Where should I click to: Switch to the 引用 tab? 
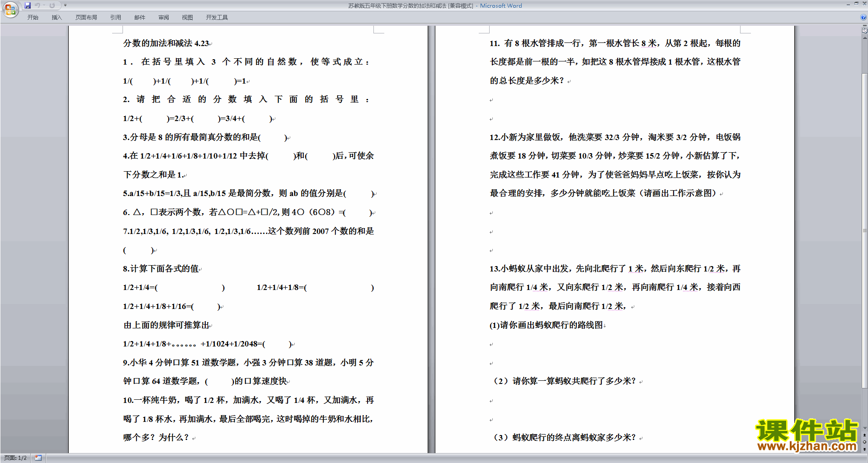pyautogui.click(x=116, y=18)
